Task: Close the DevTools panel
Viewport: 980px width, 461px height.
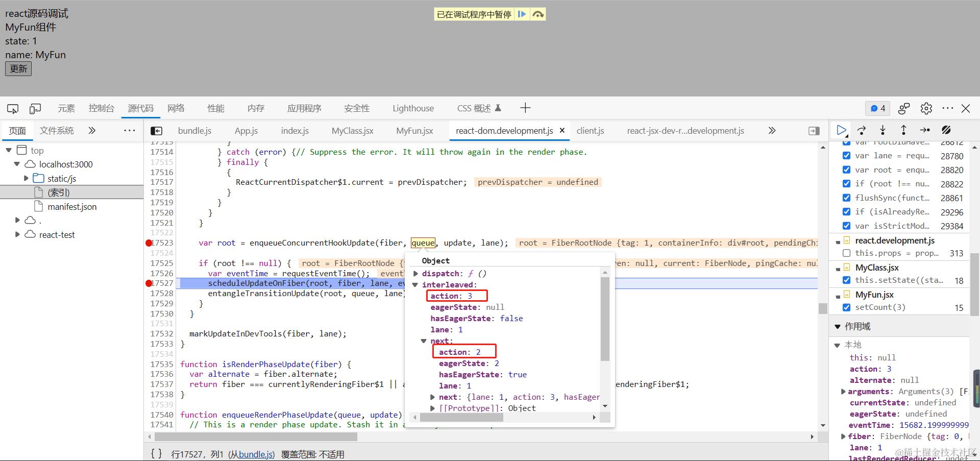Action: 966,108
